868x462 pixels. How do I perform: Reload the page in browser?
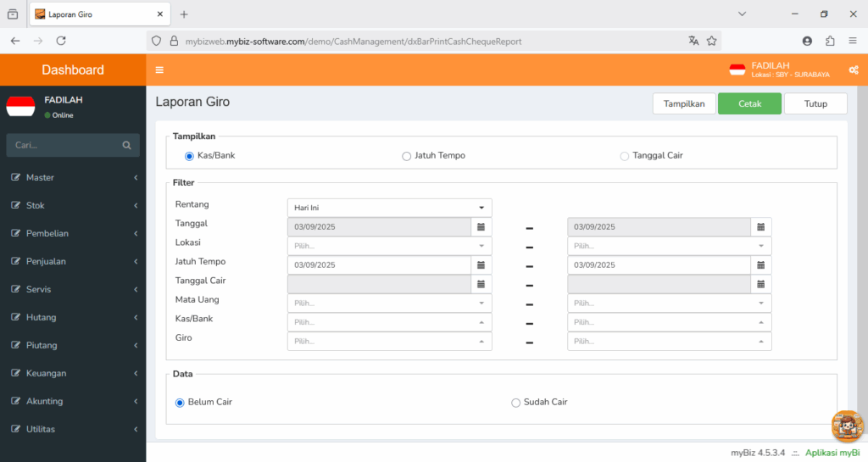pos(61,41)
